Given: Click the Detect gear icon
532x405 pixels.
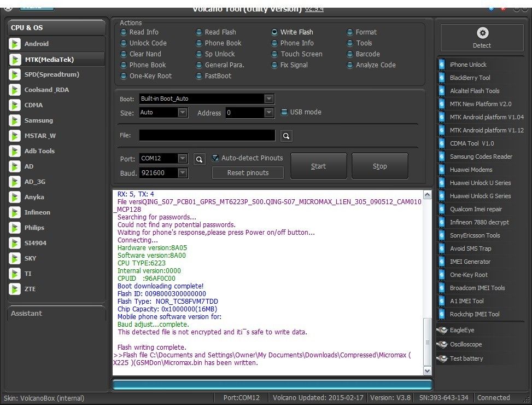Looking at the screenshot, I should tap(482, 33).
